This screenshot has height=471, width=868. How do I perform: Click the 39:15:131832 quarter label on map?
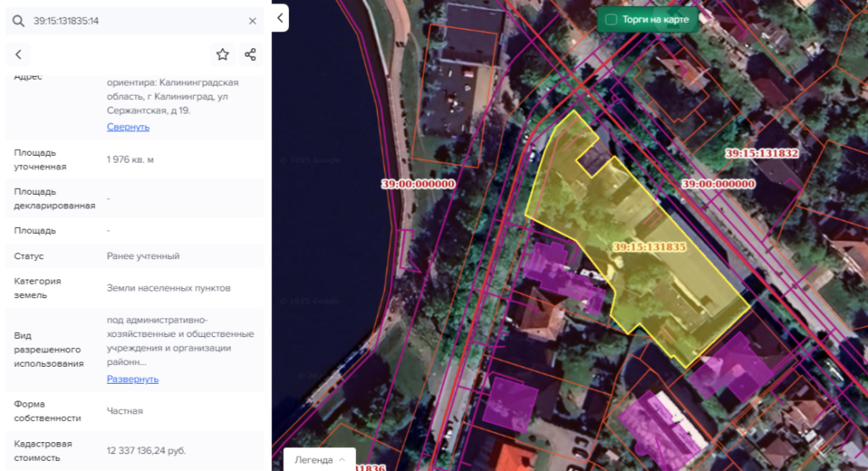[761, 153]
